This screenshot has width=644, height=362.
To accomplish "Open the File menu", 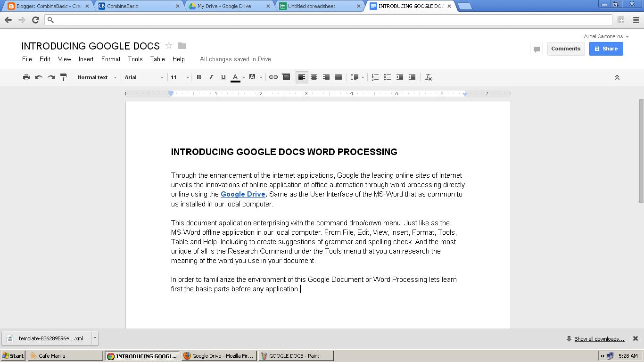I will tap(27, 59).
